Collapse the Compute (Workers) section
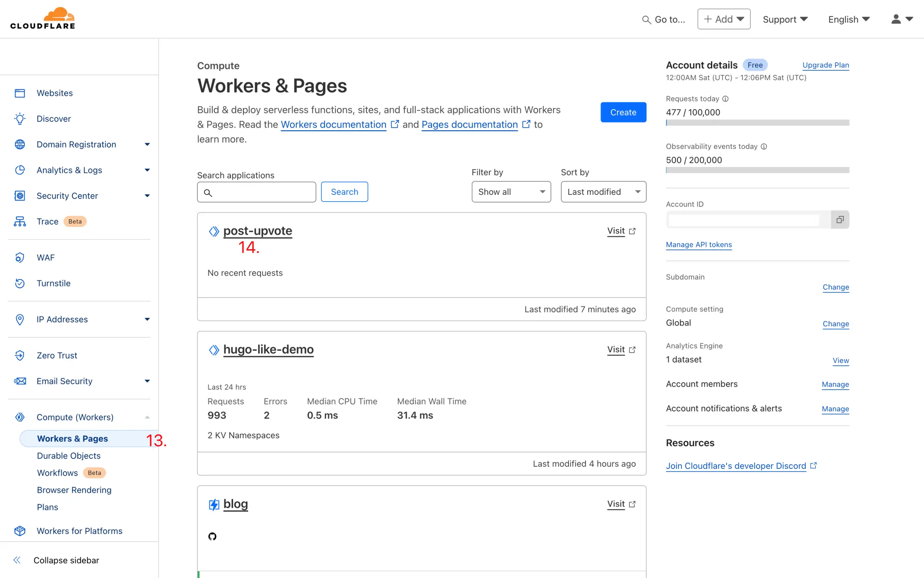924x578 pixels. click(147, 417)
